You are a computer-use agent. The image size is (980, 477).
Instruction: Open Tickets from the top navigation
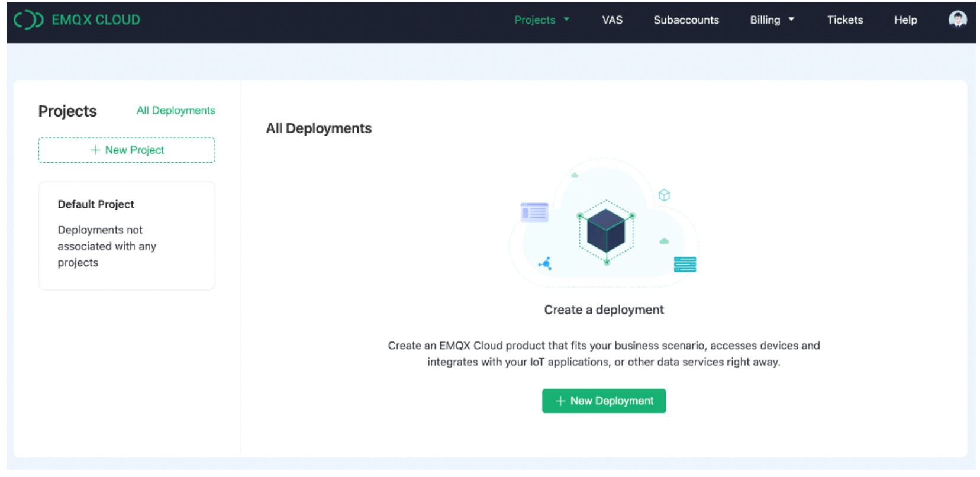click(844, 20)
